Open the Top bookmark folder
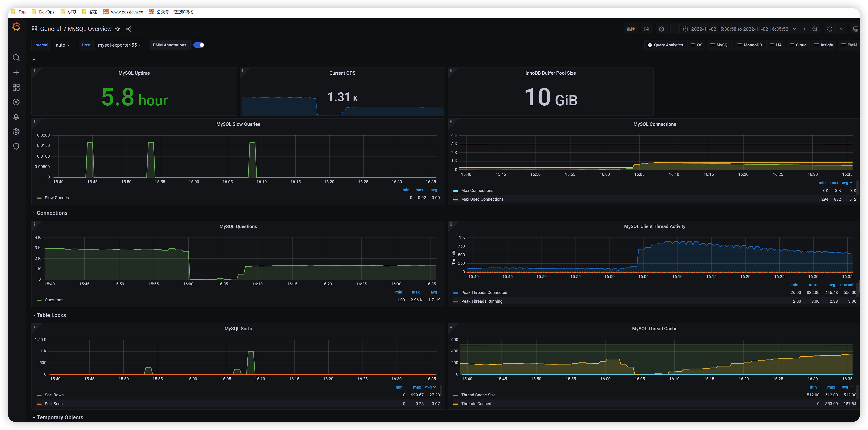Image resolution: width=868 pixels, height=430 pixels. click(19, 12)
